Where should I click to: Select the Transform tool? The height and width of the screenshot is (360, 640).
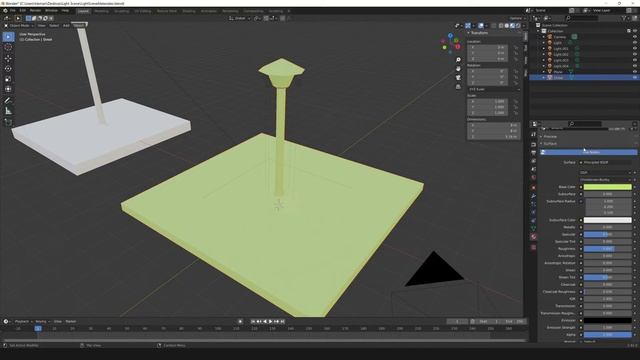[8, 89]
